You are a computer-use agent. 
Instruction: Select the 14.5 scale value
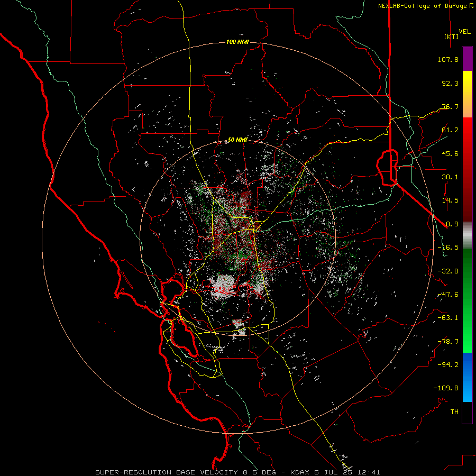(450, 200)
